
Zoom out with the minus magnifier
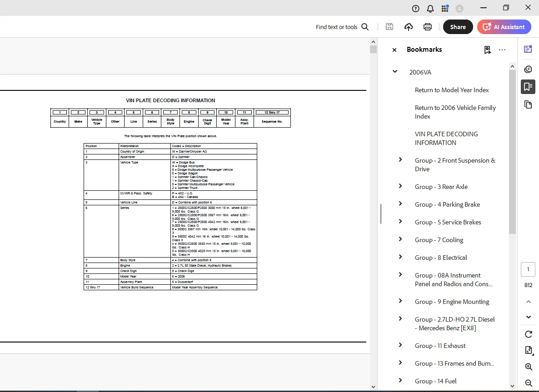pos(529,383)
